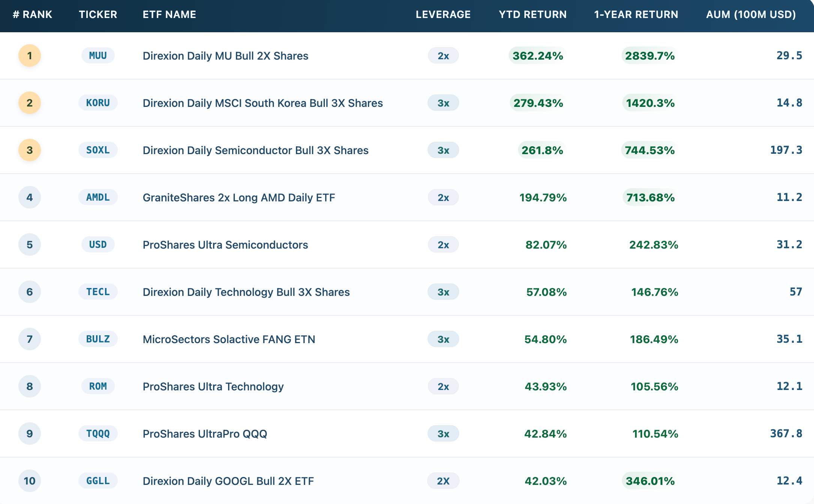Viewport: 814px width, 504px height.
Task: Open the TQQQ ticker tag
Action: [98, 433]
